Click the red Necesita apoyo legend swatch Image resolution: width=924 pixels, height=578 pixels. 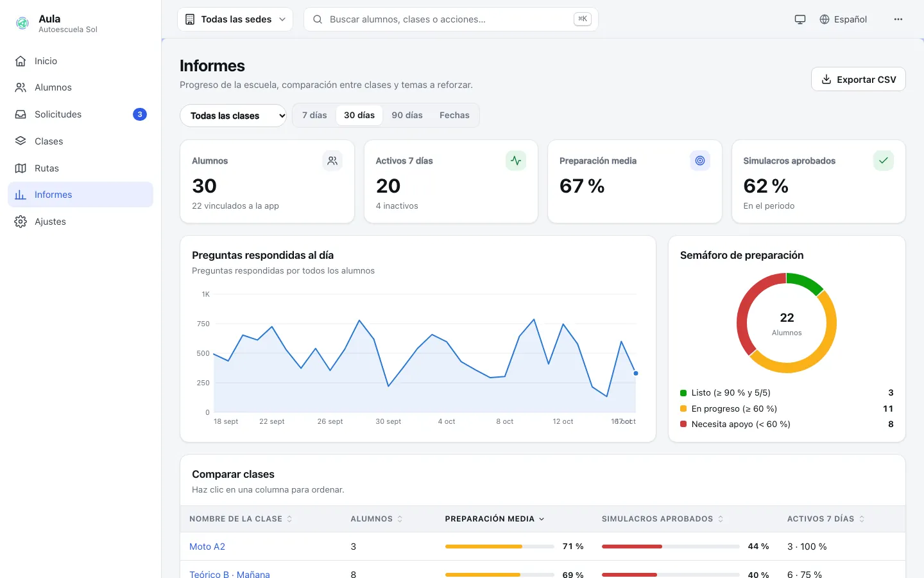tap(683, 424)
